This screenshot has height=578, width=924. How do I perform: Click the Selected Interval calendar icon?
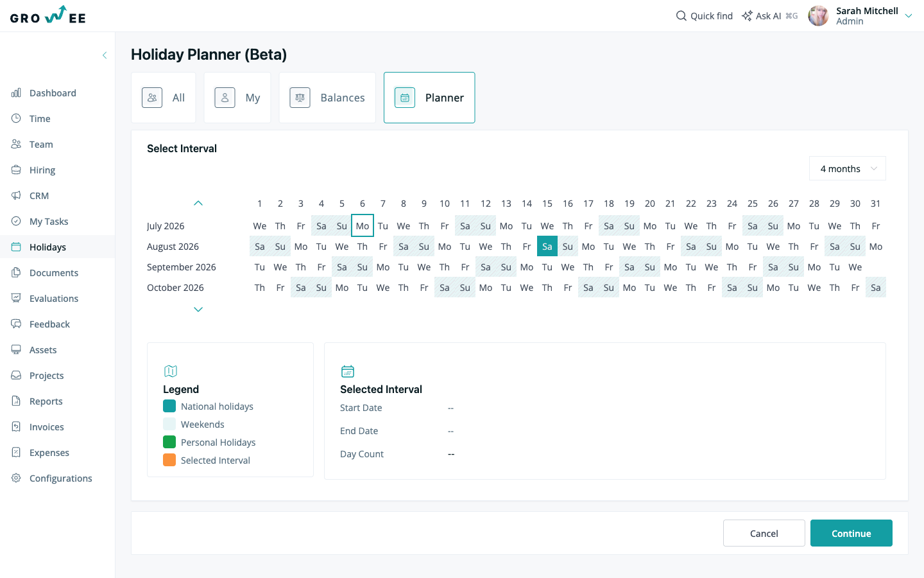point(347,371)
